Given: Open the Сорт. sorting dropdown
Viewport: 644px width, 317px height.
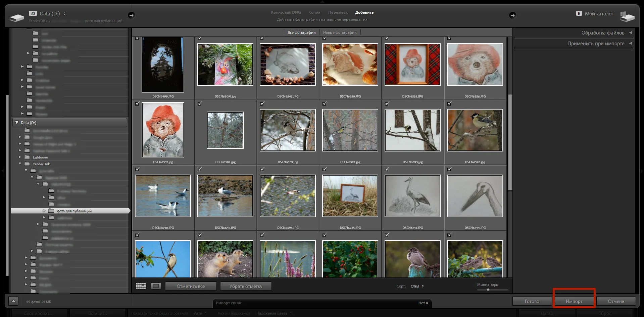Looking at the screenshot, I should pos(417,286).
